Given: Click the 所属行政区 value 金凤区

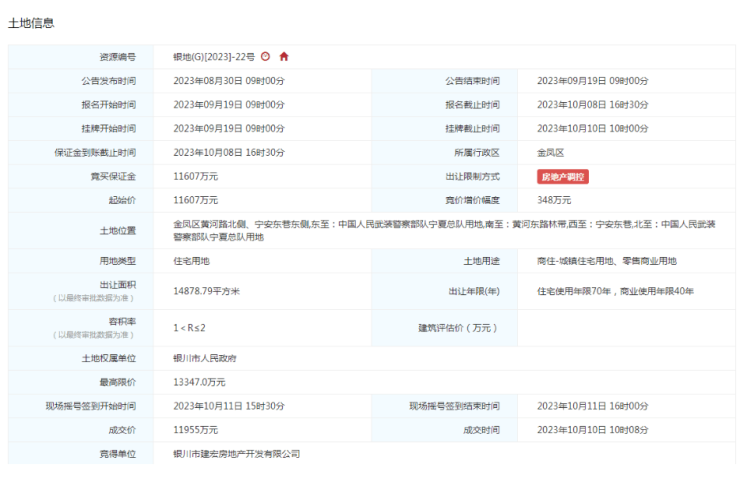Looking at the screenshot, I should point(551,153).
